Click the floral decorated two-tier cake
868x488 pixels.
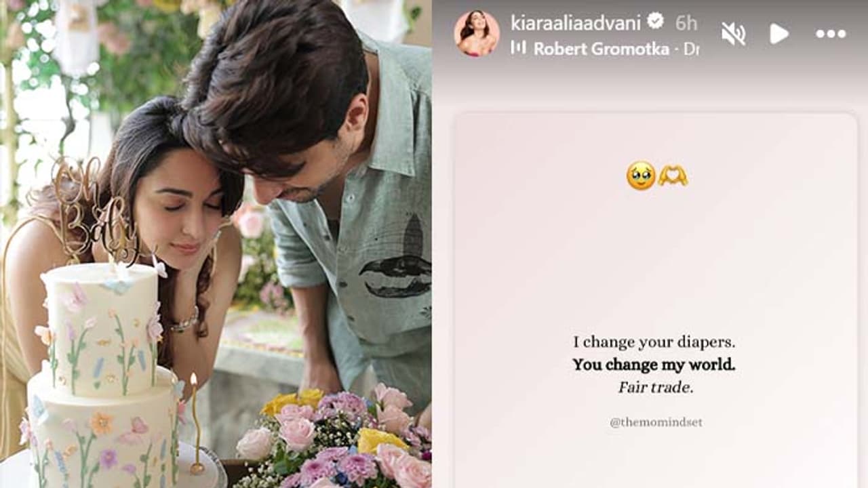(x=102, y=376)
